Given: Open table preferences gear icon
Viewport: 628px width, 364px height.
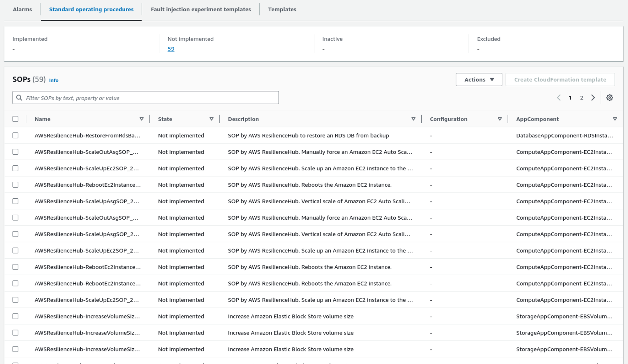Looking at the screenshot, I should [609, 98].
